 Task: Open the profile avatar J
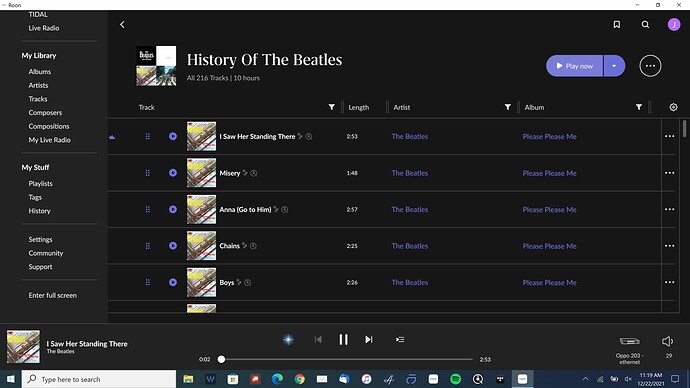click(674, 25)
